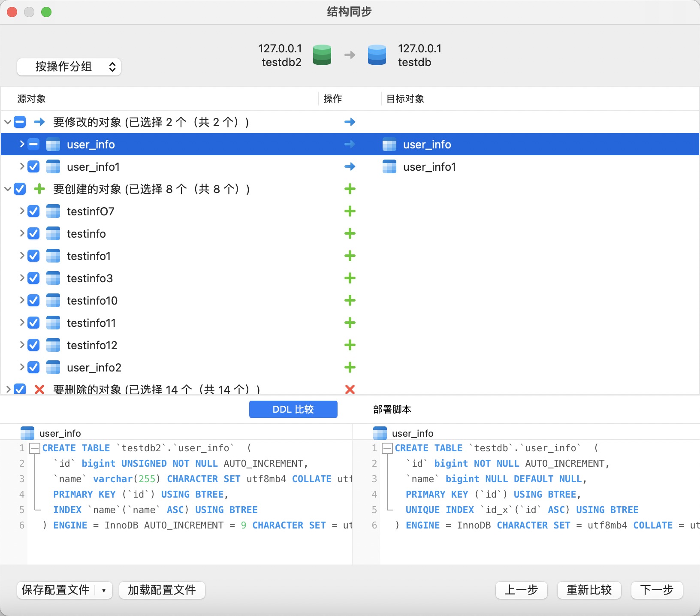Click the 重新比较 button
The width and height of the screenshot is (700, 616).
click(x=589, y=590)
